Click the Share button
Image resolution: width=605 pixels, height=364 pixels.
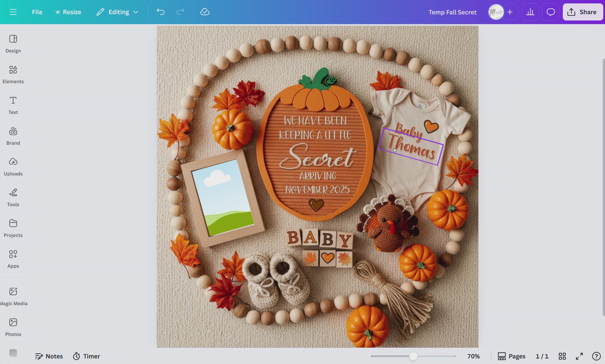pos(583,12)
